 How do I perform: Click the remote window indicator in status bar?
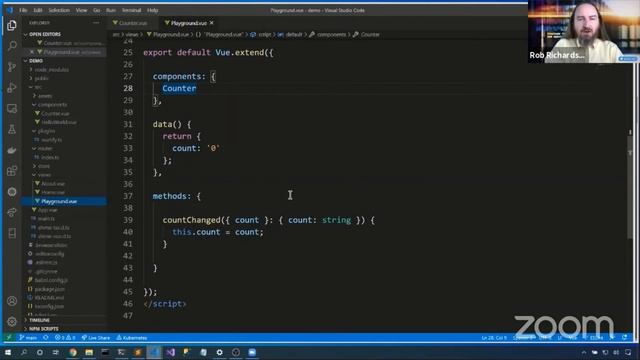click(9, 338)
